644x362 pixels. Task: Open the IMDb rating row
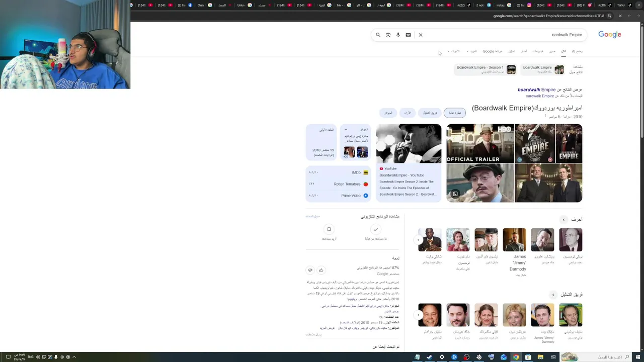pos(338,172)
